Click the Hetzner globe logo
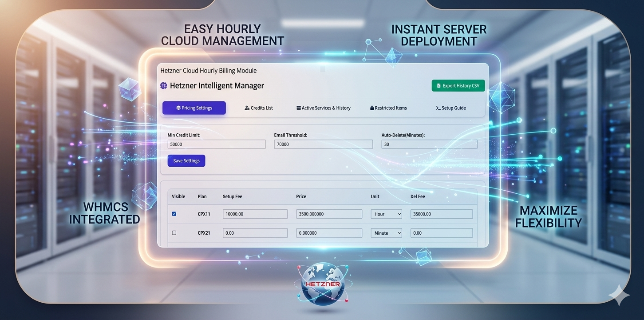 click(x=323, y=284)
